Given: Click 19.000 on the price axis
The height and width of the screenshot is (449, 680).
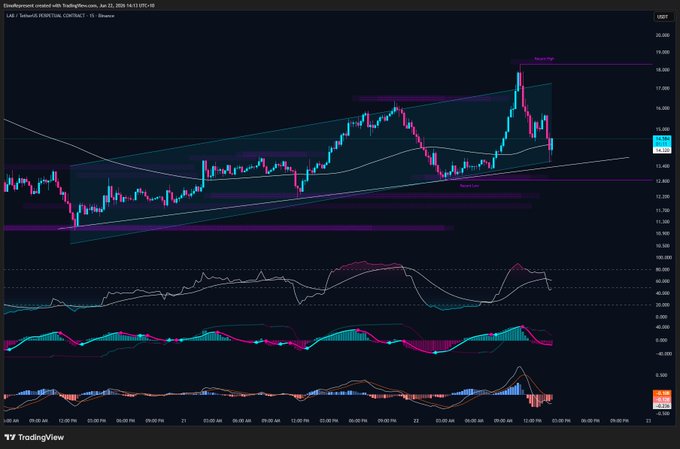Looking at the screenshot, I should [x=663, y=52].
